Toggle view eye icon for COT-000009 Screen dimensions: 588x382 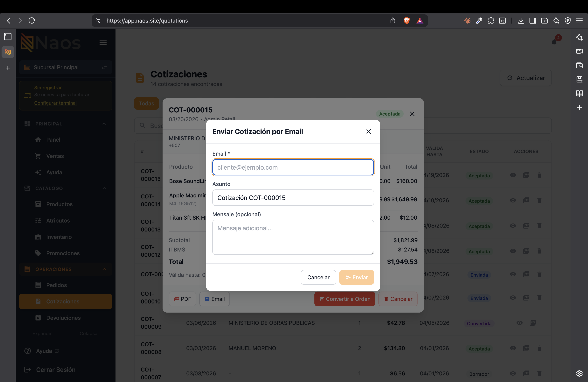[520, 323]
